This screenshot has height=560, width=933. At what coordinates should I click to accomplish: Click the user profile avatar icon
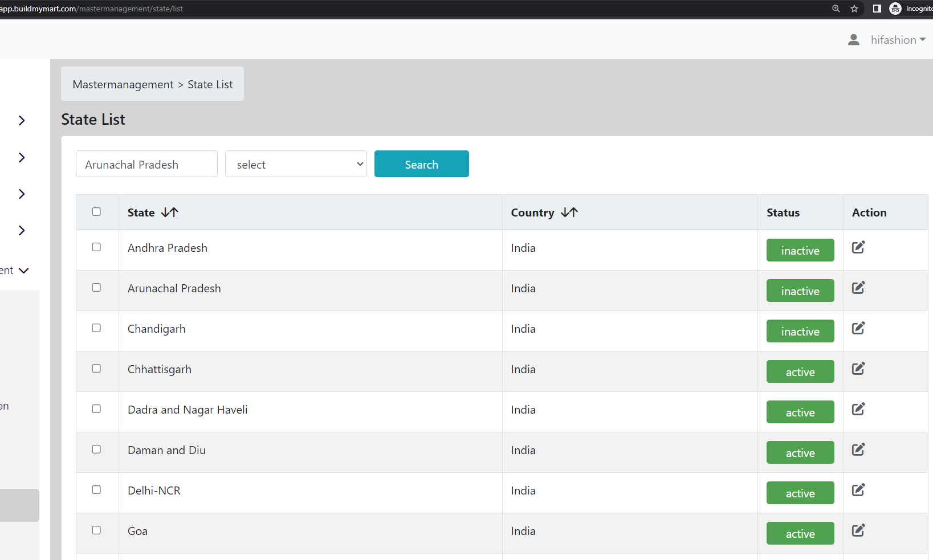point(853,40)
